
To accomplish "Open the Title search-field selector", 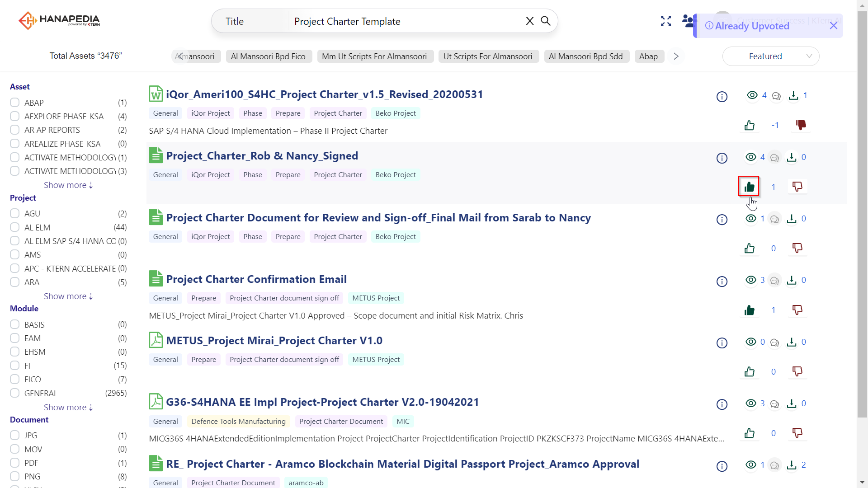I will 250,21.
